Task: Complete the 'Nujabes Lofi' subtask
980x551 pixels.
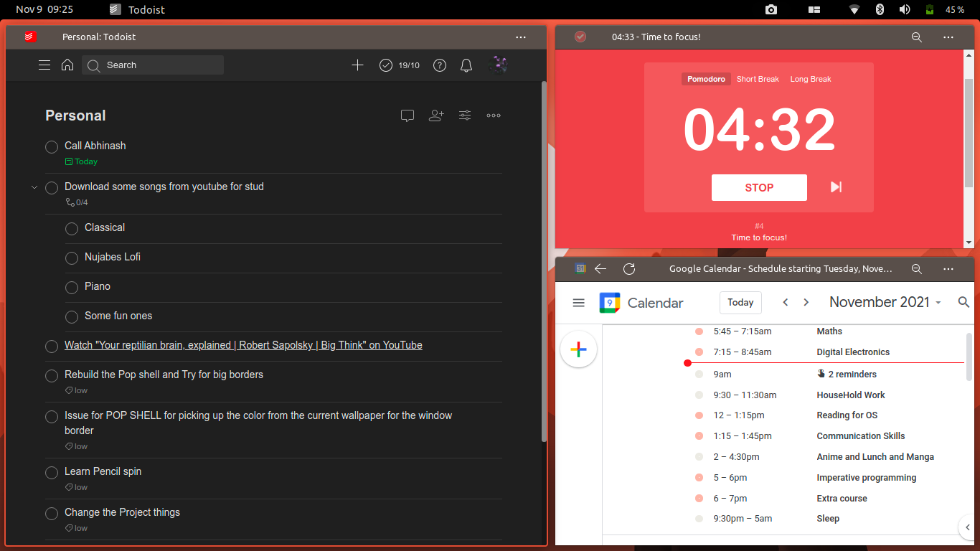Action: 71,258
